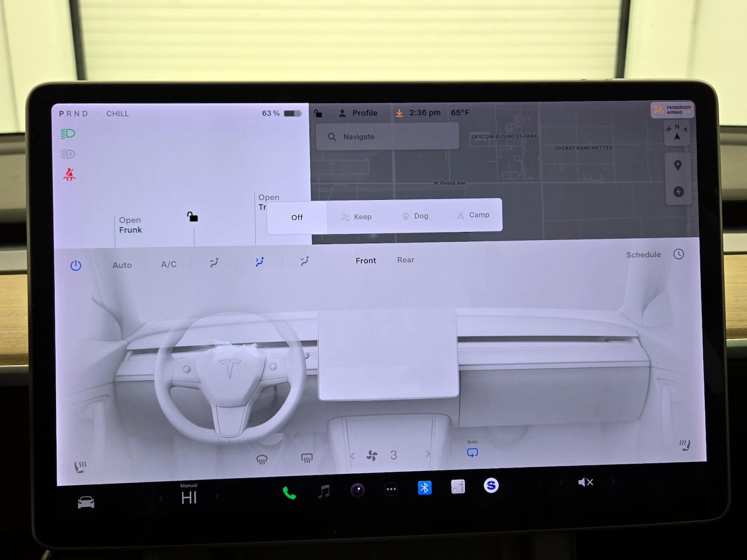Open the phone app in the dock
This screenshot has height=560, width=747.
tap(289, 493)
